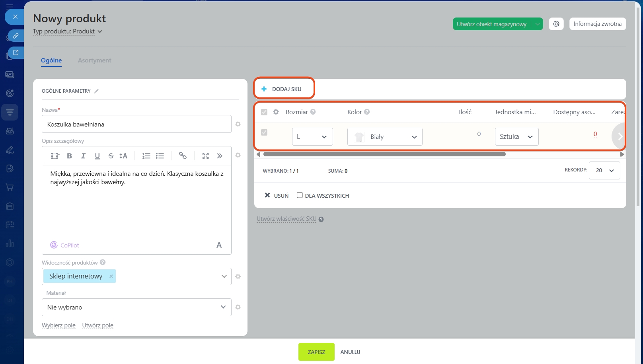Expand the Materiał dropdown
643x364 pixels.
pyautogui.click(x=136, y=307)
